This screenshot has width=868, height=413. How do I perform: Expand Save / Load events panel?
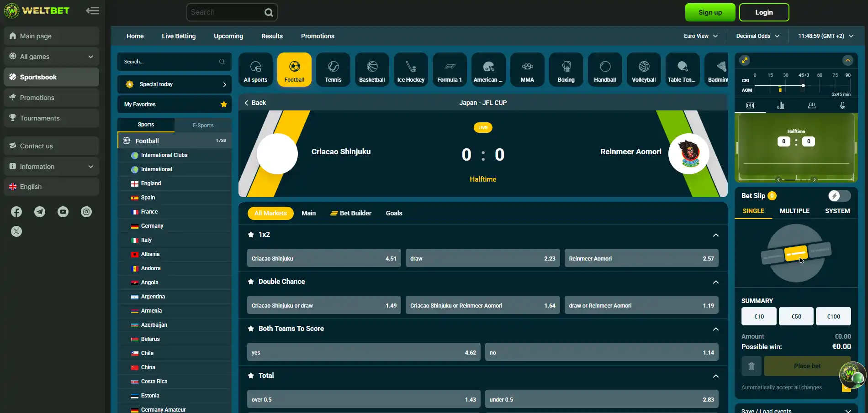click(x=796, y=410)
